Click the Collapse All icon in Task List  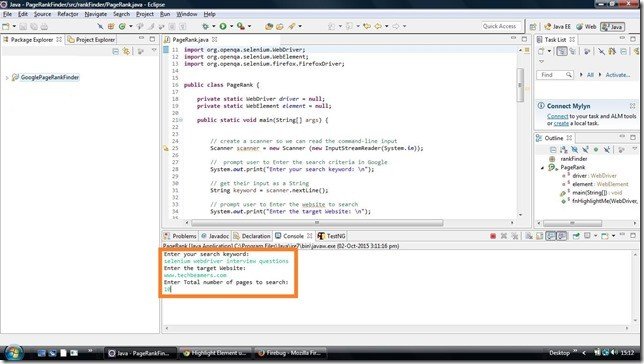tap(623, 51)
